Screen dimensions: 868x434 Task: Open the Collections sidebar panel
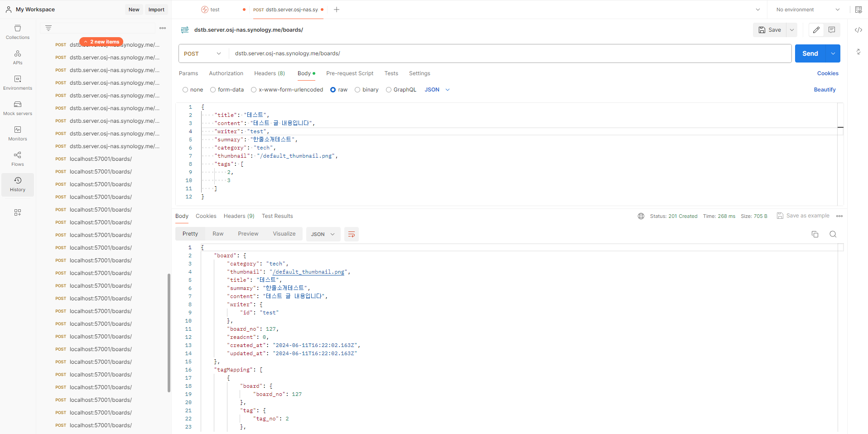pos(18,32)
